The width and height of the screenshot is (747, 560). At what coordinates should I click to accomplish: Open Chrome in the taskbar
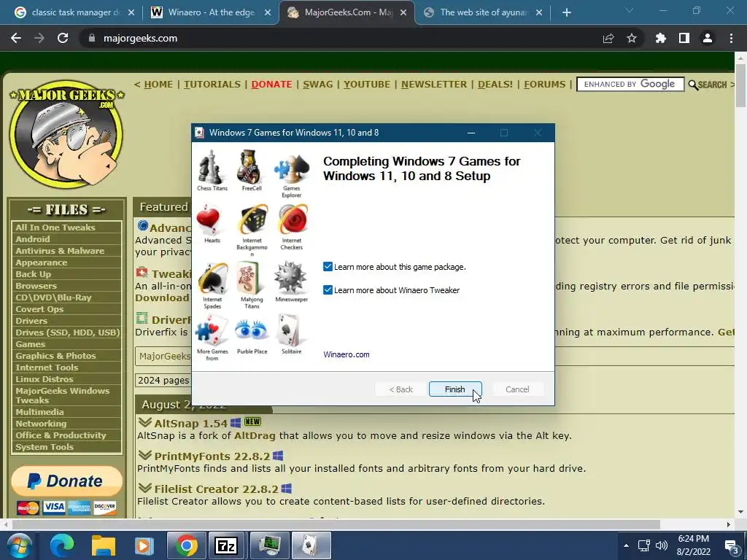pyautogui.click(x=186, y=545)
